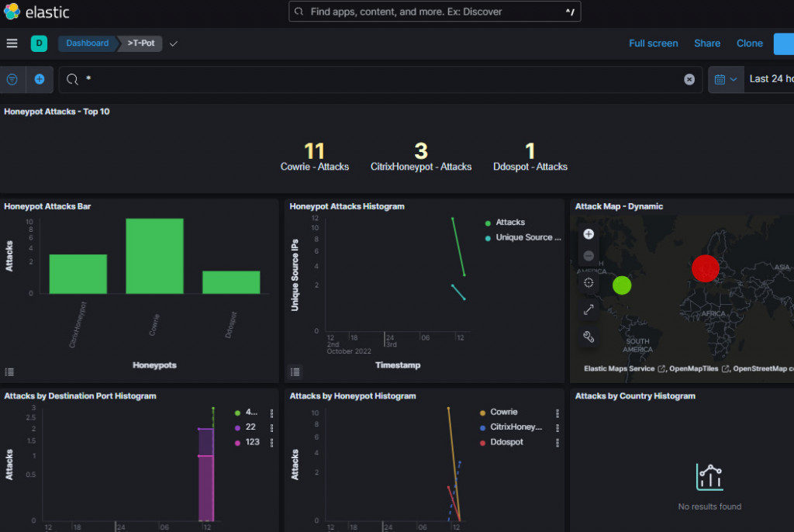Click the Cowrie bar in bar chart
Image resolution: width=794 pixels, height=532 pixels.
click(x=154, y=256)
